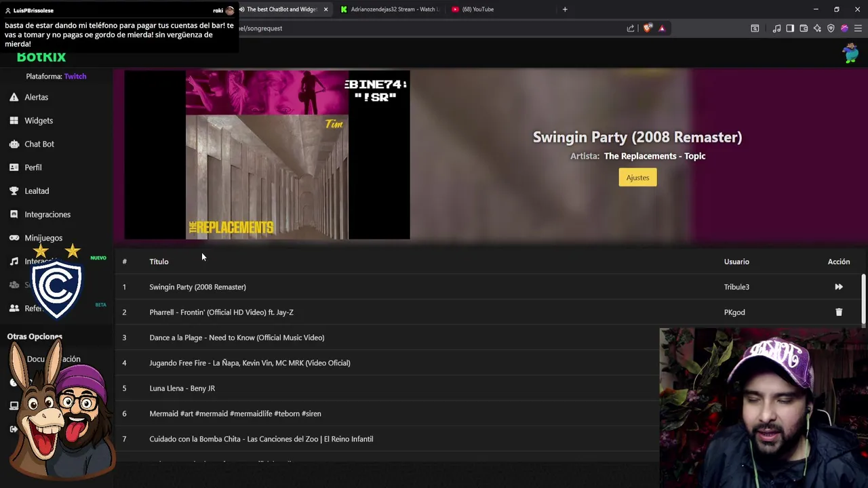Viewport: 868px width, 488px height.
Task: Click the Referidos people icon
Action: click(x=14, y=308)
